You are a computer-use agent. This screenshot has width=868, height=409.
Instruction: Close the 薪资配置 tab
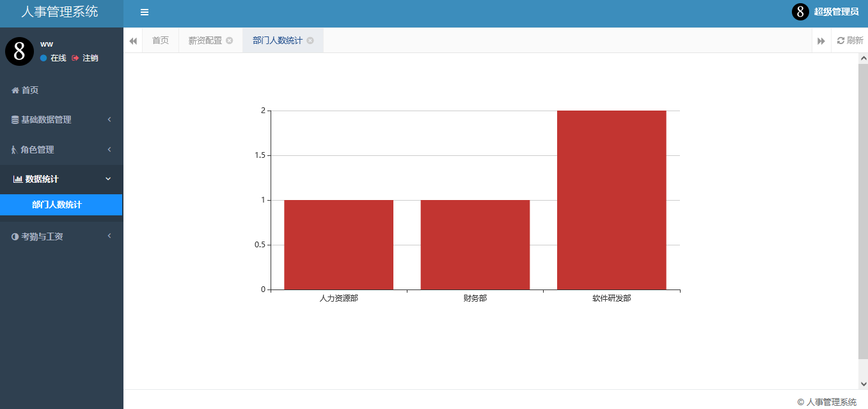pos(230,40)
